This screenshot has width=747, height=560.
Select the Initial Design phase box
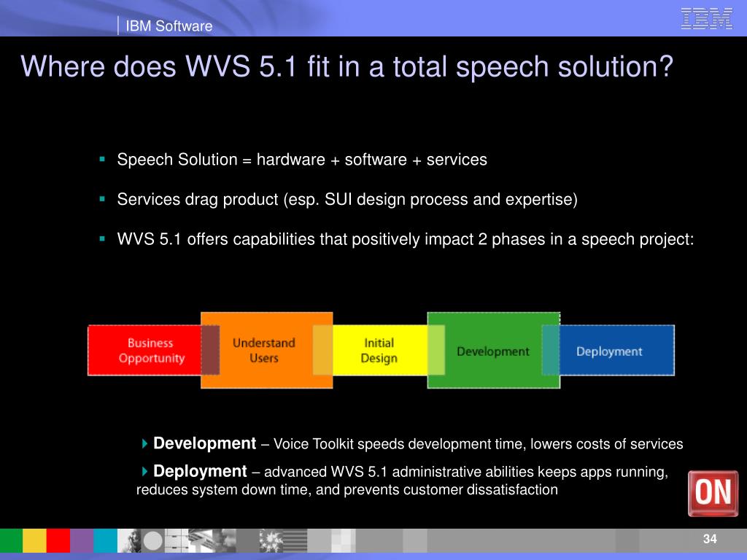coord(379,351)
